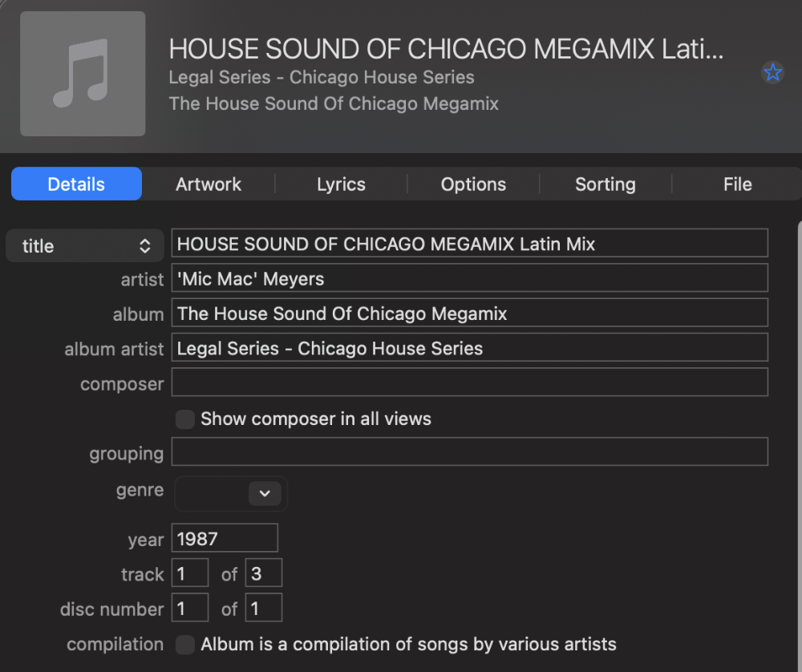Click header album line The House Sound Of Chicago Megamix
Viewport: 802px width, 672px height.
click(x=334, y=103)
